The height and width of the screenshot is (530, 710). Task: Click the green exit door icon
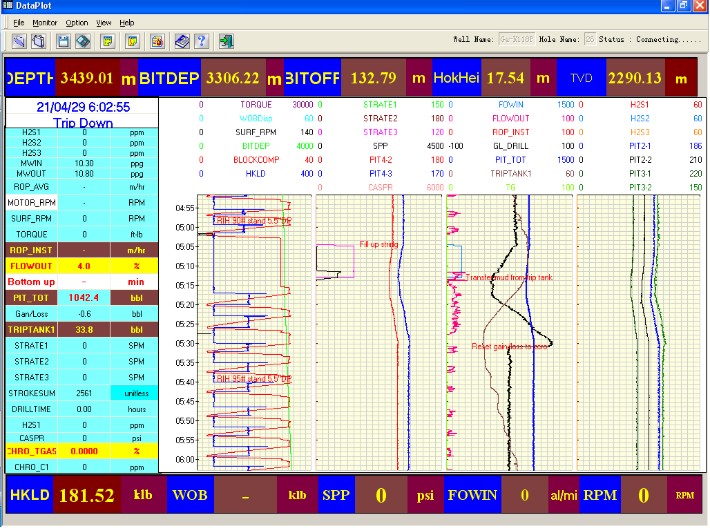click(x=228, y=41)
